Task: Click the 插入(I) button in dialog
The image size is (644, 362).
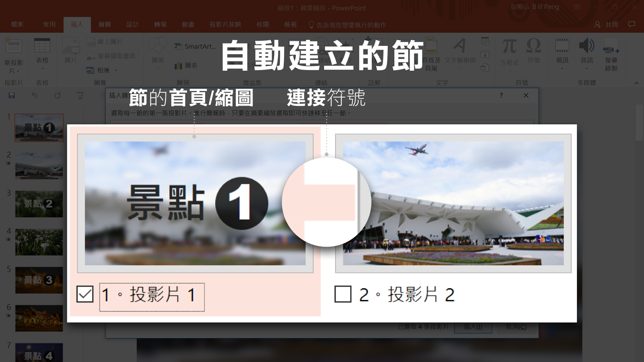Action: click(473, 327)
